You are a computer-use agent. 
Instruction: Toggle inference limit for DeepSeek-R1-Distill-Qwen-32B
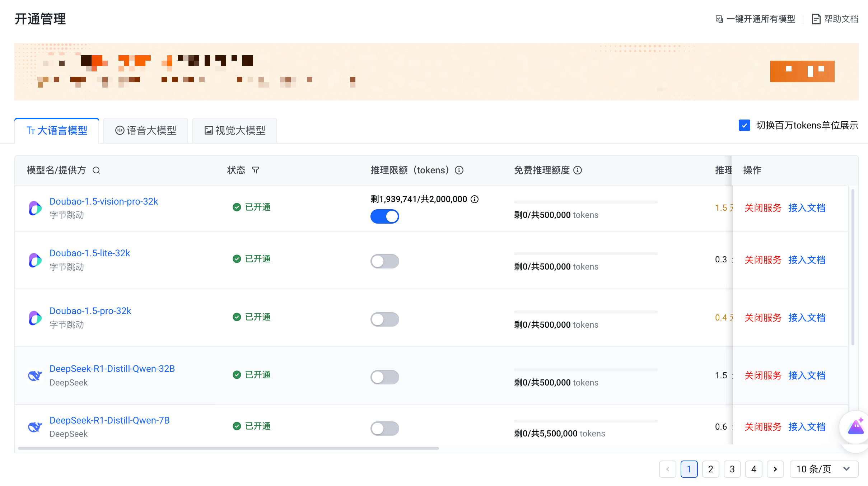(x=384, y=377)
